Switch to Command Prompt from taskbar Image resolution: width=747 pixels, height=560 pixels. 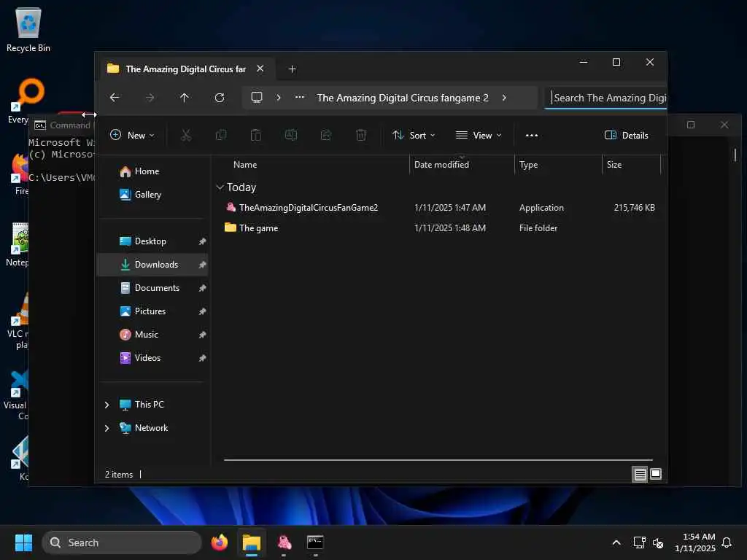pos(315,542)
